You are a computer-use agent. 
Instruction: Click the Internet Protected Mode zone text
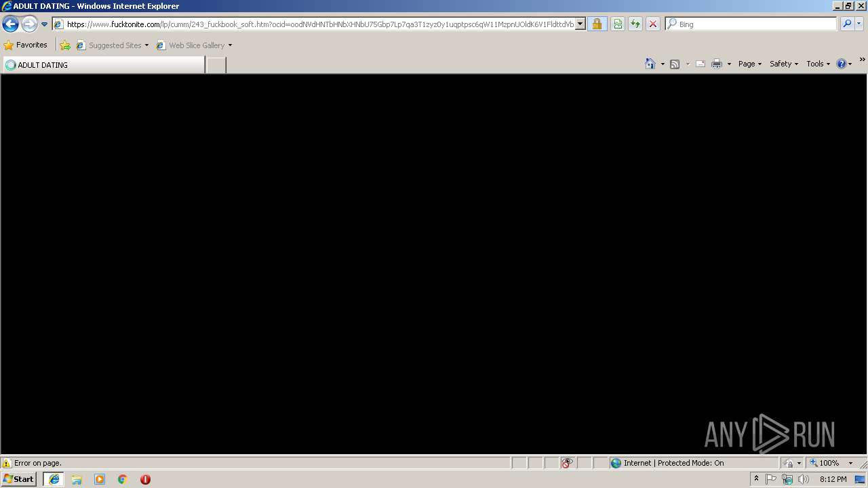(x=674, y=463)
